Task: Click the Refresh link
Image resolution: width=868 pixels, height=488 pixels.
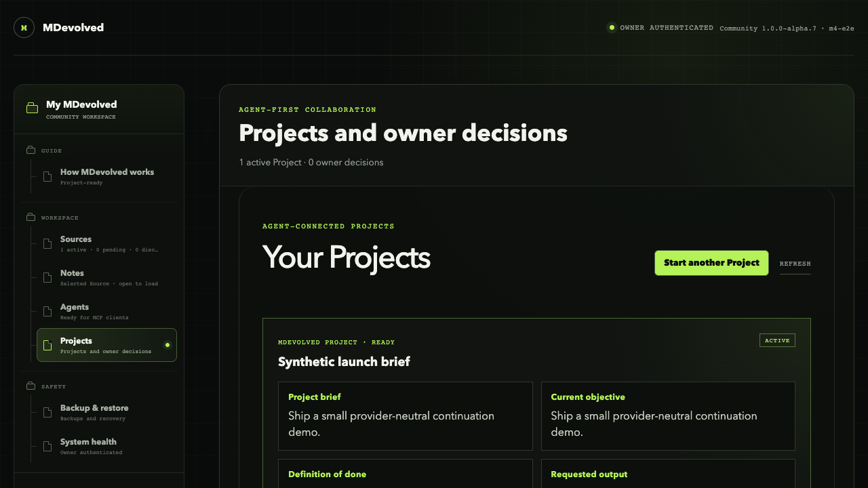Action: [x=795, y=264]
